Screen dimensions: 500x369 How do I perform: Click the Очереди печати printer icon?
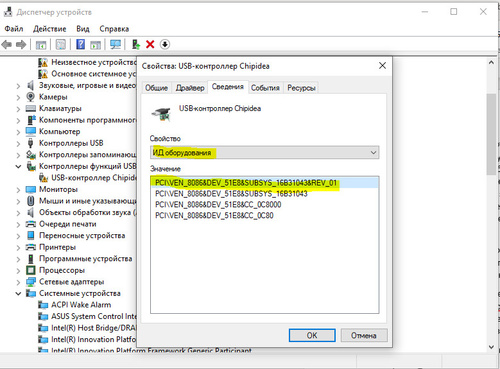(31, 224)
